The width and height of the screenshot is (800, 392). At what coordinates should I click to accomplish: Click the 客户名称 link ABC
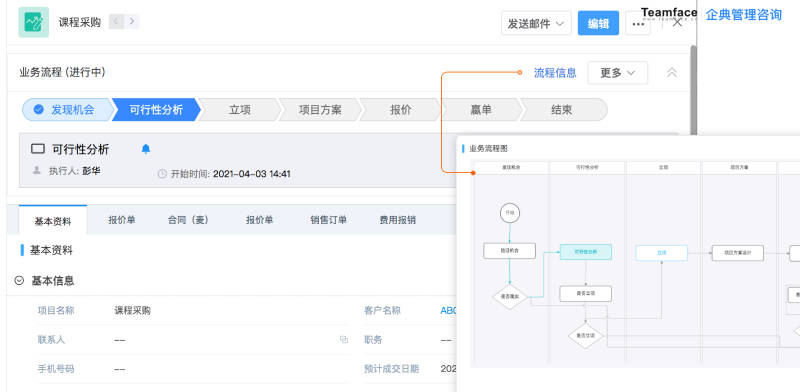[449, 310]
